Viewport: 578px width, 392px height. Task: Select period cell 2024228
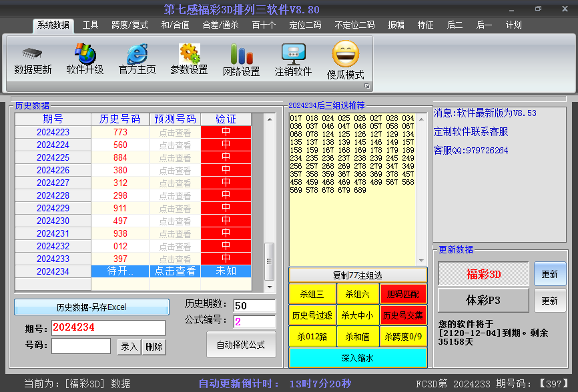53,195
